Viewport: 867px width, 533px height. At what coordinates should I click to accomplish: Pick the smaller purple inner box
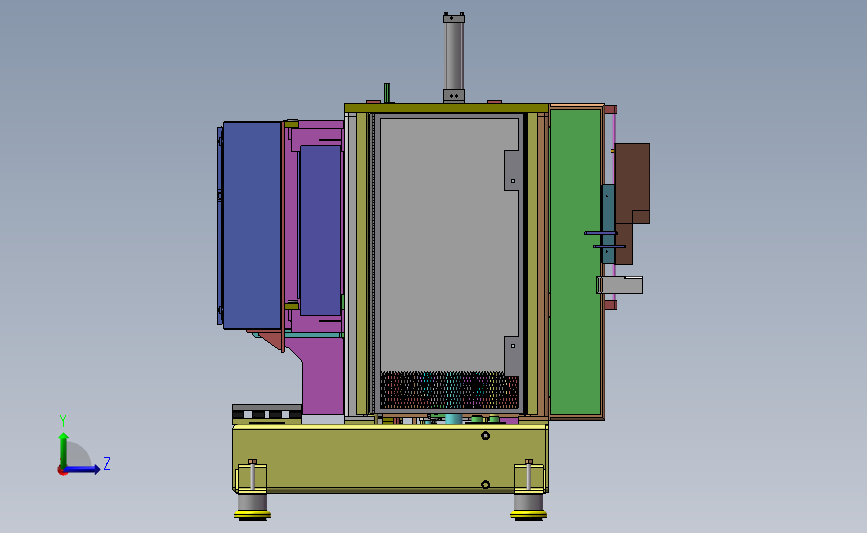320,230
